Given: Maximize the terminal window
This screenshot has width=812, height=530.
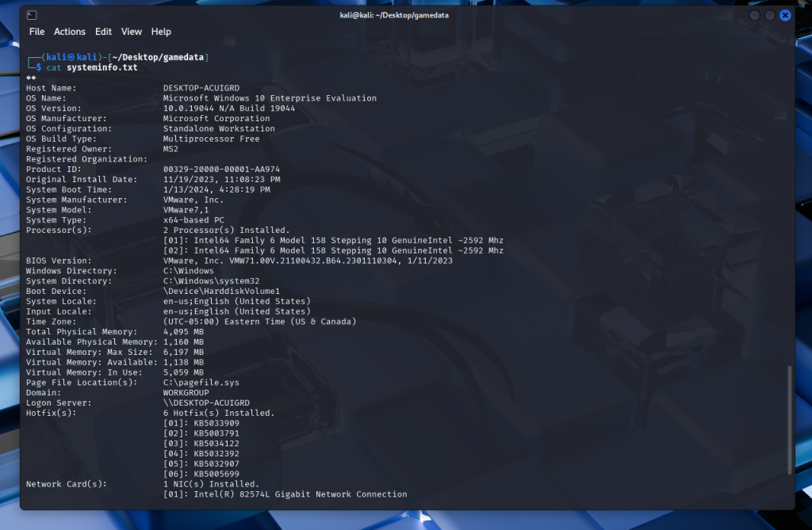Looking at the screenshot, I should click(x=770, y=15).
